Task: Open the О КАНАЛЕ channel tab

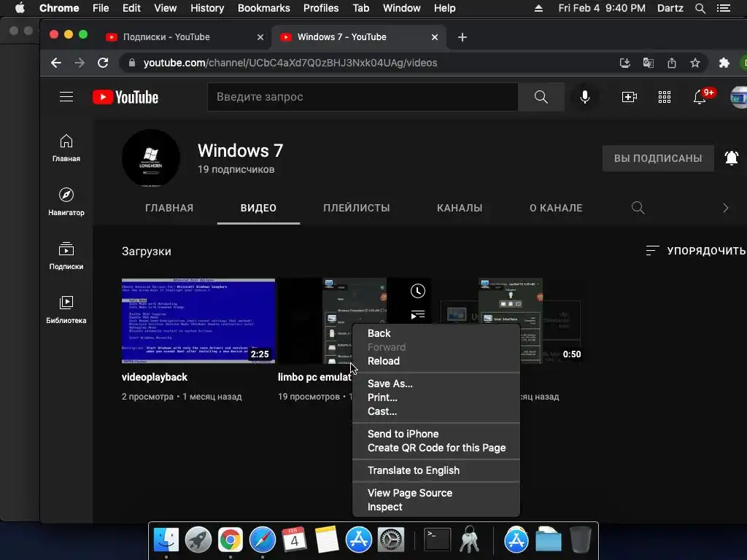Action: pos(556,208)
